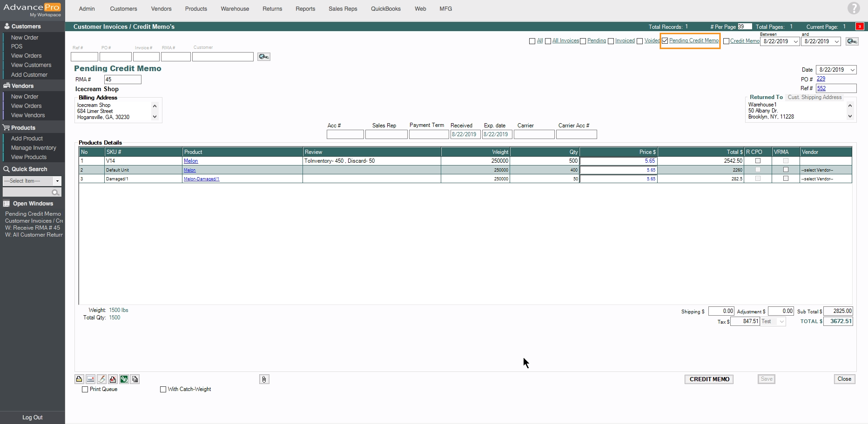Click the paperclip attachment icon
This screenshot has width=868, height=424.
pyautogui.click(x=264, y=379)
